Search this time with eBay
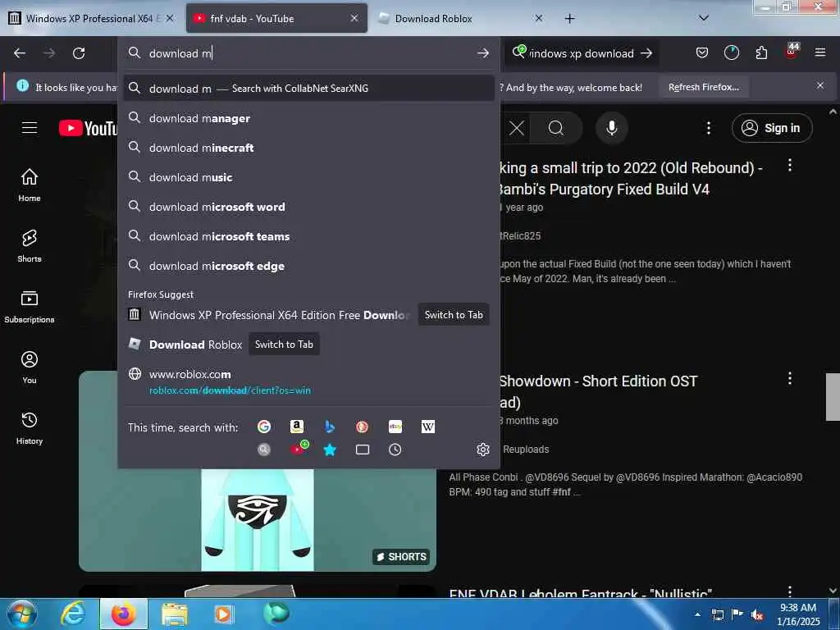Viewport: 840px width, 630px height. [395, 427]
